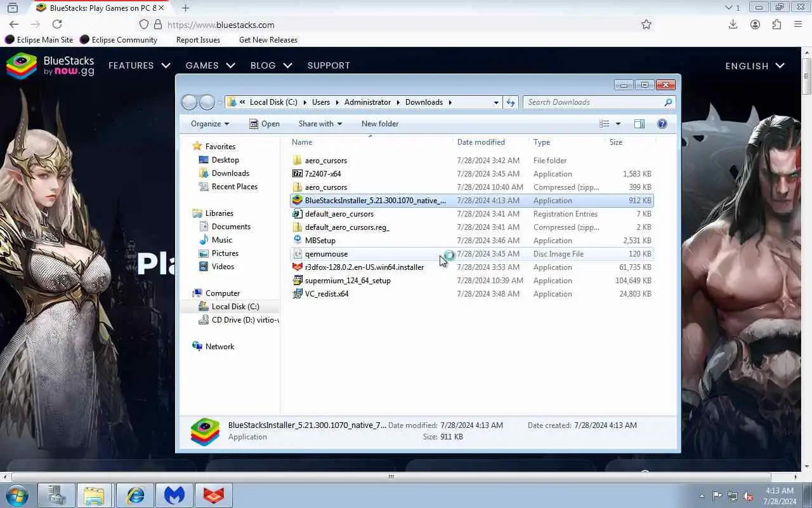Open the Share with dropdown

[x=320, y=124]
